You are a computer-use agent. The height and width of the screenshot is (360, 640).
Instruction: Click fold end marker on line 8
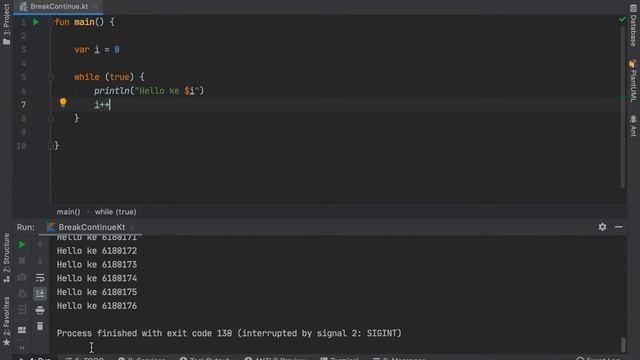point(51,118)
